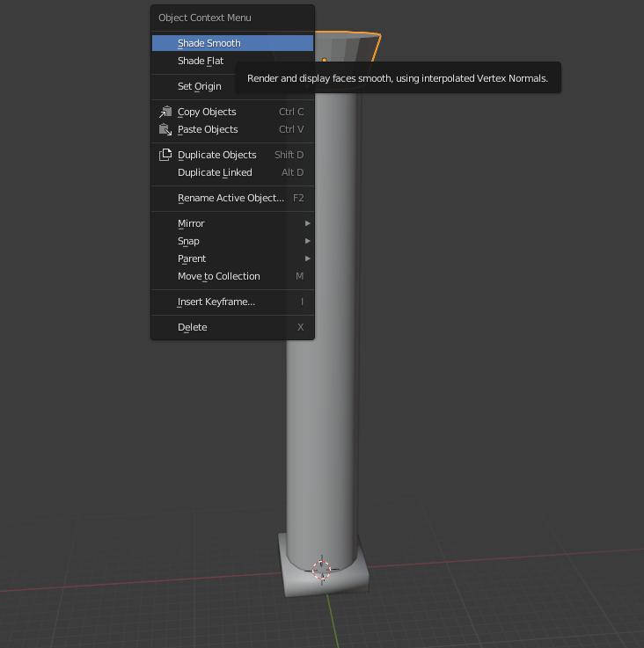Expand the Snap submenu
The image size is (644, 648).
[188, 241]
